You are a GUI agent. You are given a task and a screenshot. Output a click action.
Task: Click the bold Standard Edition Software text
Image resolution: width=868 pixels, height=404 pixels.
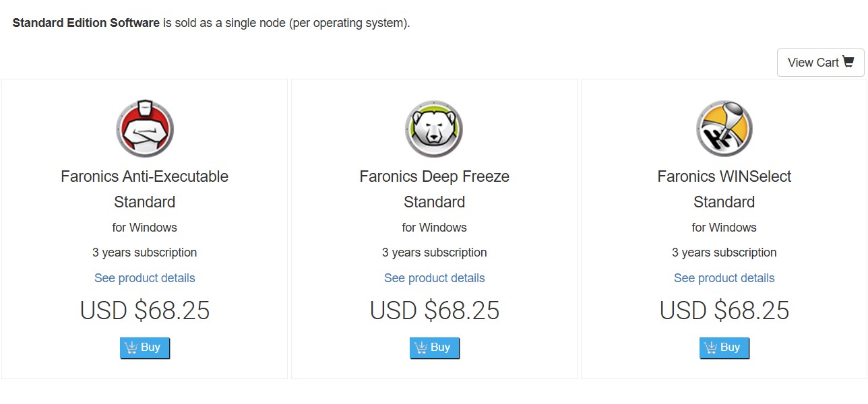86,23
